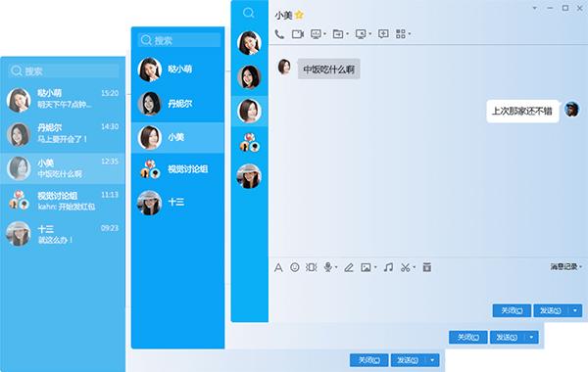Click the create discussion group chat-plus icon
Image resolution: width=588 pixels, height=372 pixels.
pos(383,34)
